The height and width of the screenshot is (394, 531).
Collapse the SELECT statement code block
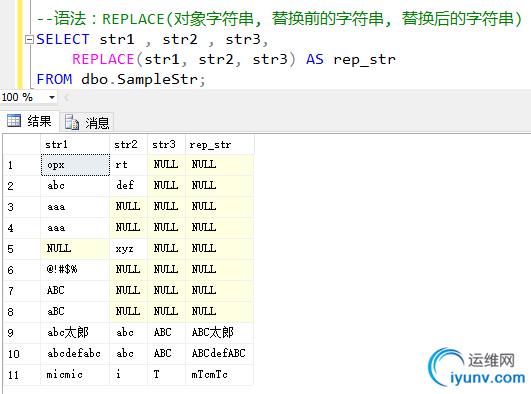29,40
